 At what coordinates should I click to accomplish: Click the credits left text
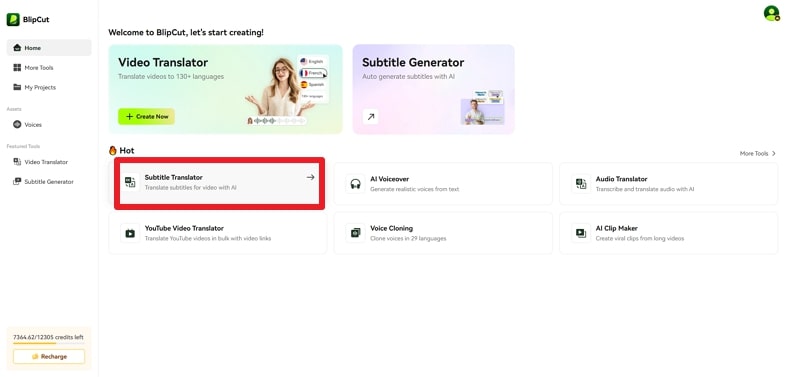(x=48, y=337)
